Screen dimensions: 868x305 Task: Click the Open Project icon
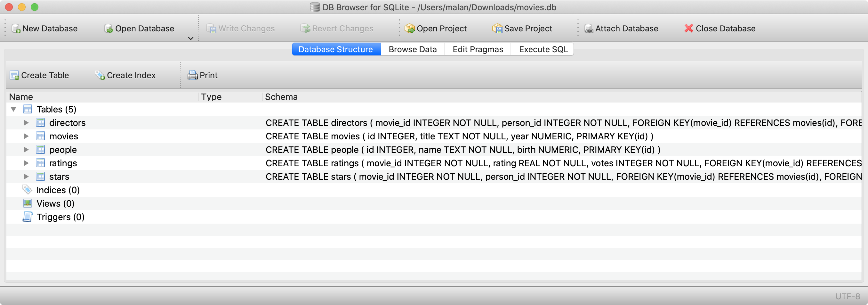(x=410, y=28)
